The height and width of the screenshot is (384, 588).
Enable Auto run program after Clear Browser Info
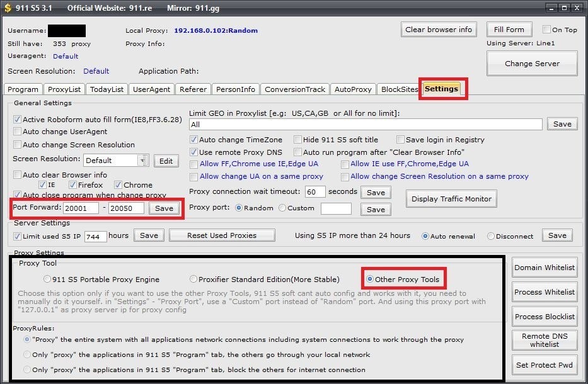pyautogui.click(x=297, y=152)
